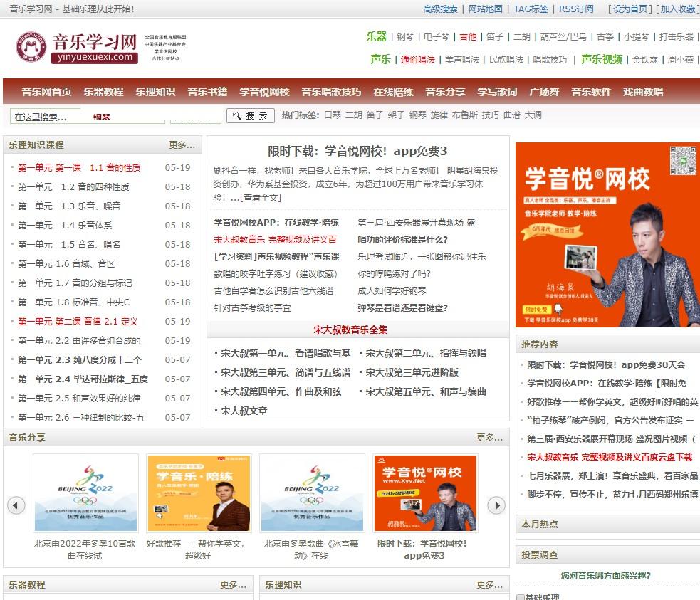
Task: Open the first 北京2022 thumbnail image
Action: (86, 493)
